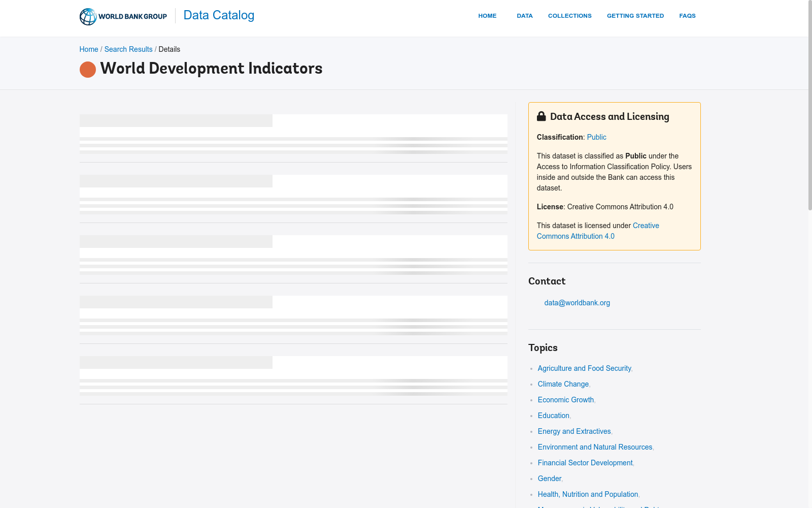The height and width of the screenshot is (508, 812).
Task: Open the GETTING STARTED menu item
Action: [635, 16]
